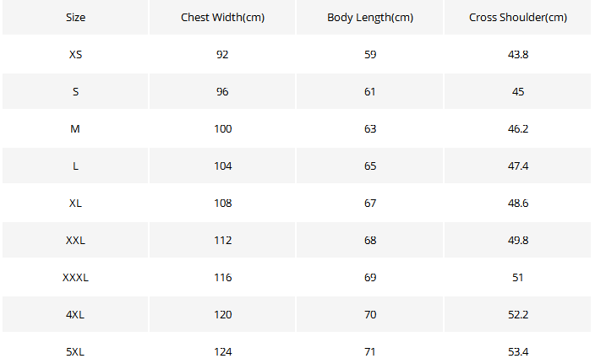This screenshot has height=364, width=595.
Task: Click chest width value 108
Action: click(x=222, y=204)
